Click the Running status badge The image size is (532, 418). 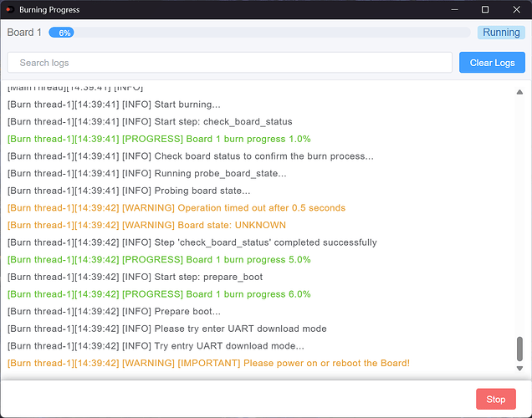point(501,33)
